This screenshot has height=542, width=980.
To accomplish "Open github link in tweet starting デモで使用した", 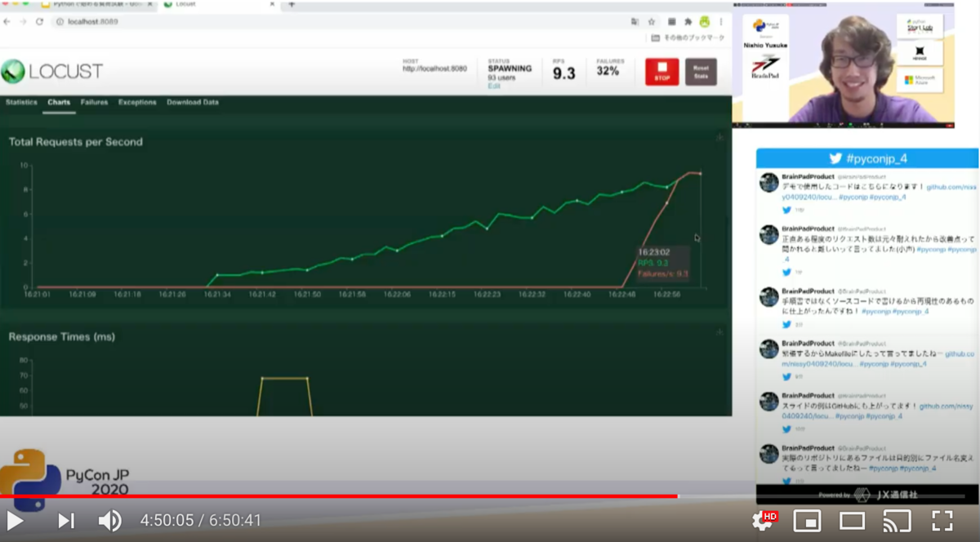I will [951, 187].
